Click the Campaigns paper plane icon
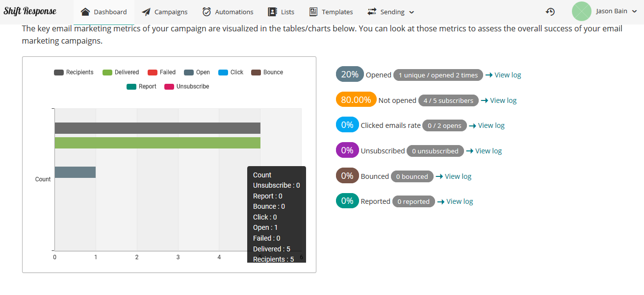The width and height of the screenshot is (644, 295). click(146, 12)
